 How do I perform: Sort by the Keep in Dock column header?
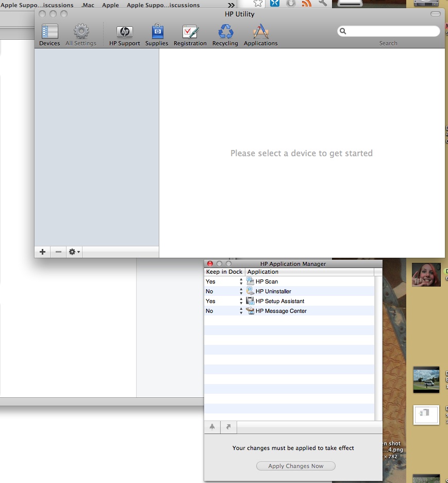click(224, 272)
